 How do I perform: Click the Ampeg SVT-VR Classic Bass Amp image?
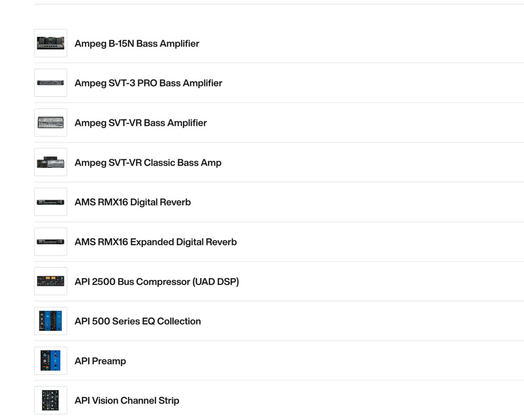coord(50,163)
